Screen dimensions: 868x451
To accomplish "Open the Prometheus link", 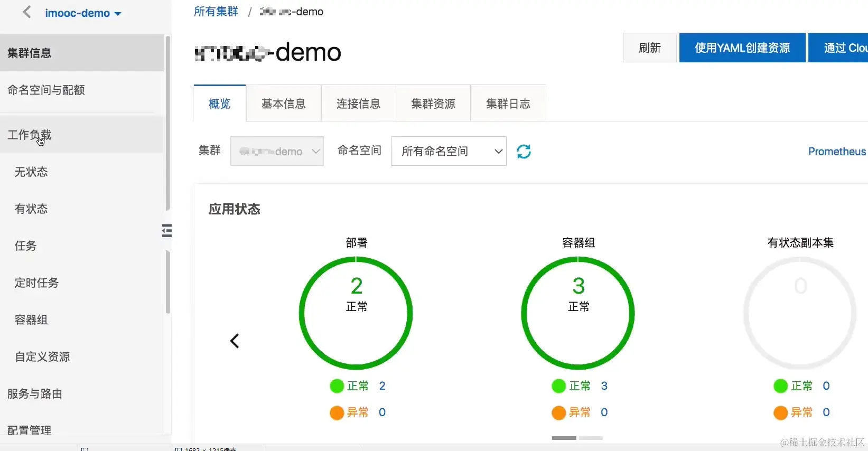I will 837,152.
